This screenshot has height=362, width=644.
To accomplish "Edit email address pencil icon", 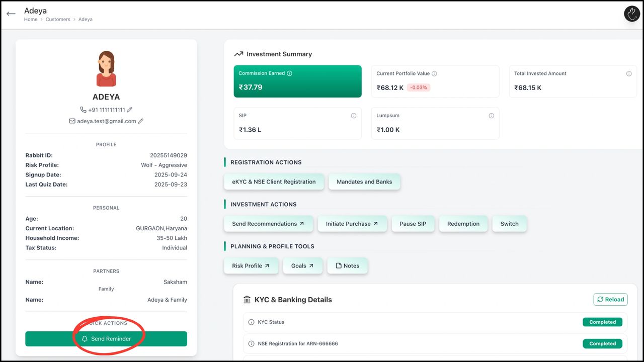I will (x=141, y=121).
